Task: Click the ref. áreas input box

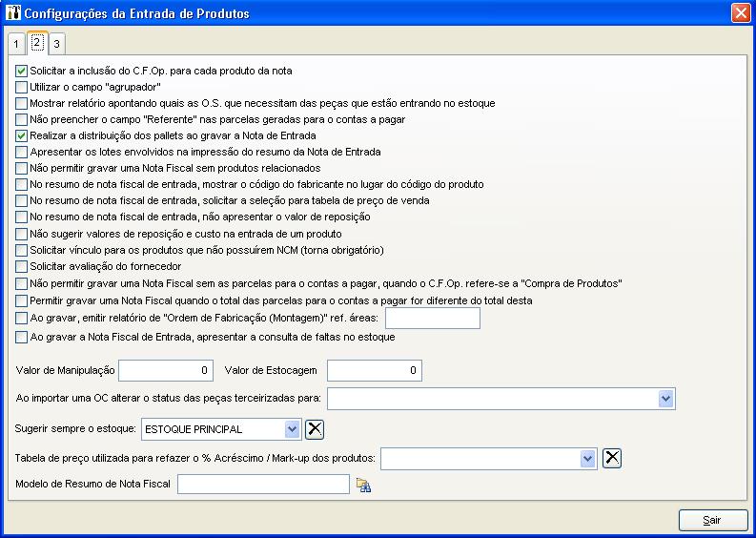Action: click(x=433, y=318)
